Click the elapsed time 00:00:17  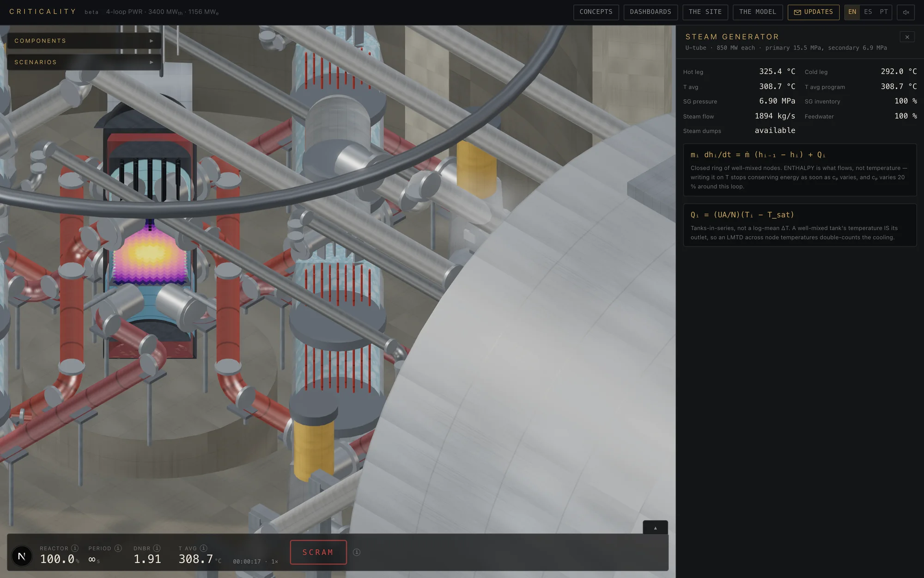[247, 561]
